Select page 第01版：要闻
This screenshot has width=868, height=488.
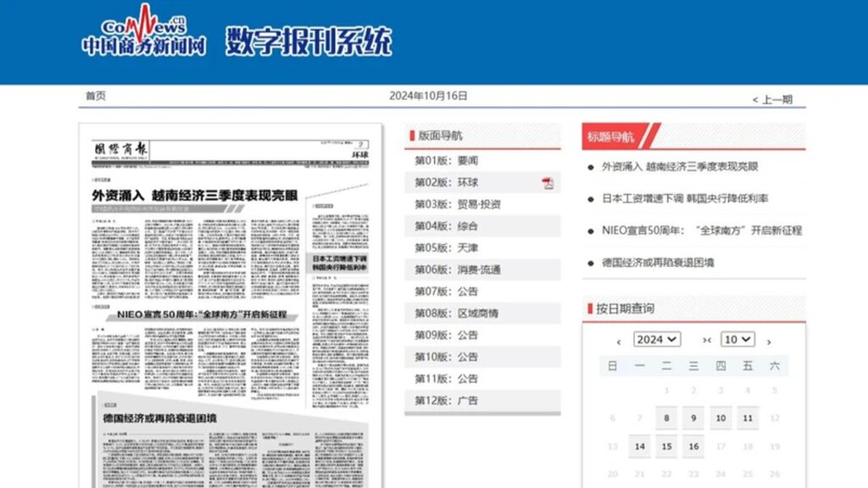tap(446, 161)
